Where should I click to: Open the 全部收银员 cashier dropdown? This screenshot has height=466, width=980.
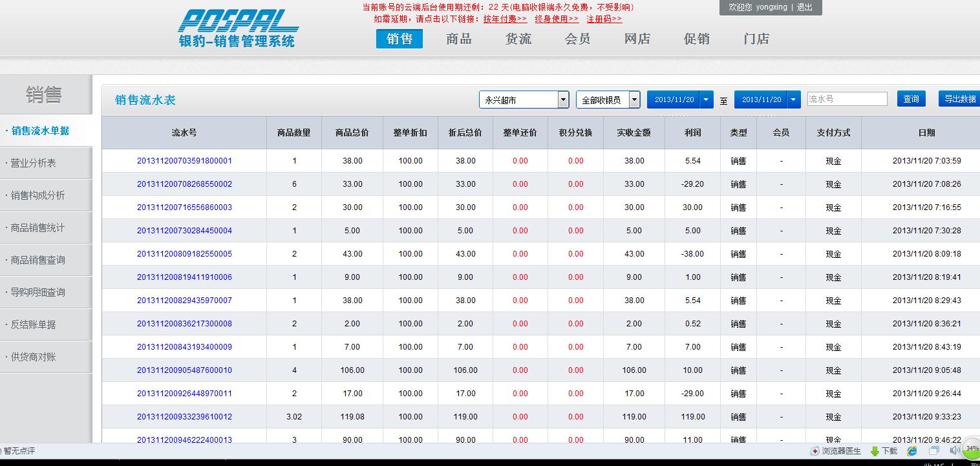click(634, 100)
